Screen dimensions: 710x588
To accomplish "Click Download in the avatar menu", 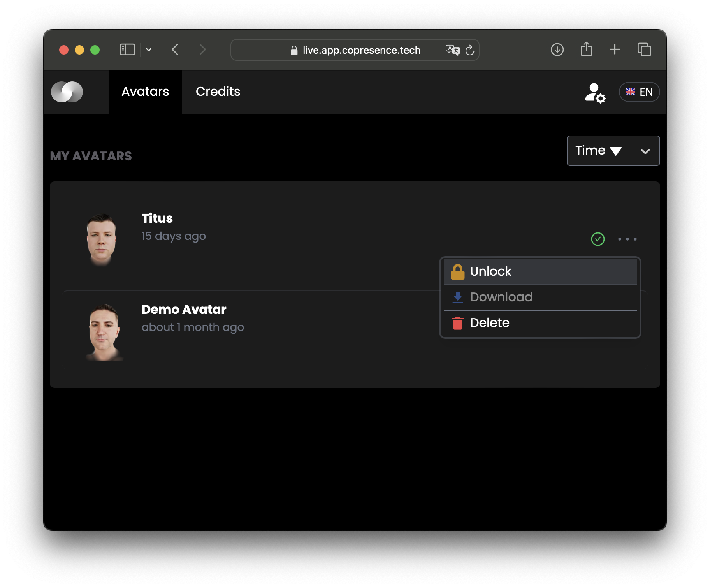I will coord(540,297).
